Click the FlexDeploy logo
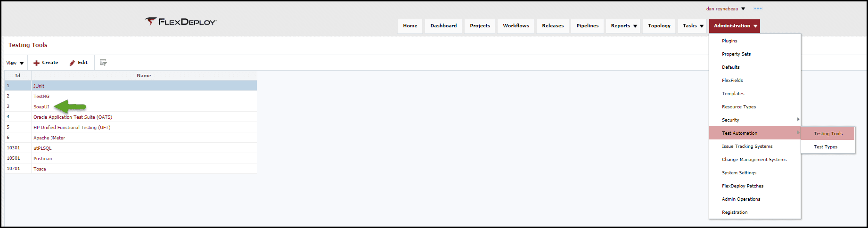 (x=181, y=22)
